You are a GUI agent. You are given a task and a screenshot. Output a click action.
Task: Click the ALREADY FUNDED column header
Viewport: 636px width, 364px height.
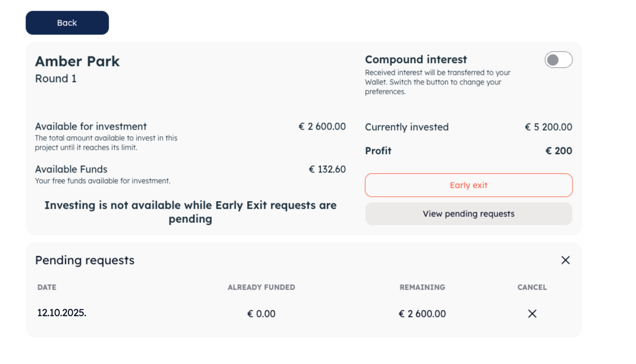point(261,287)
